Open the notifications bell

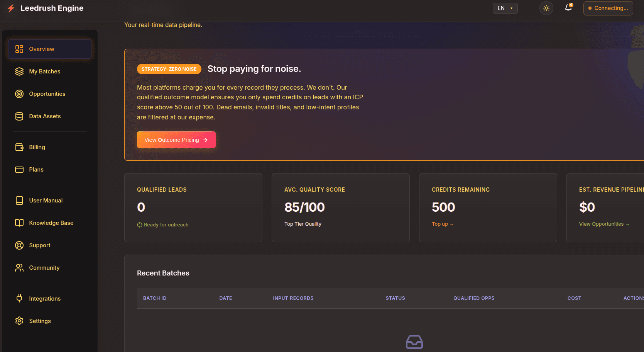(568, 8)
